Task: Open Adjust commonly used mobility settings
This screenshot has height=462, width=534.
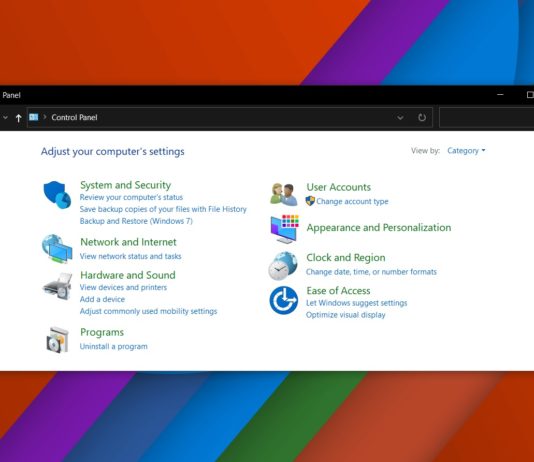Action: pos(148,311)
